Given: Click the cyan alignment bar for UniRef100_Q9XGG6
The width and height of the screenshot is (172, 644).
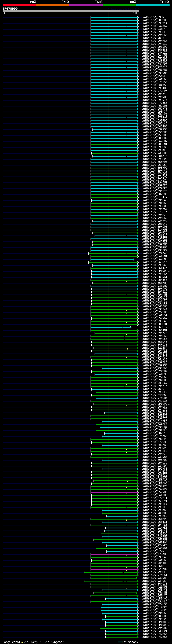Looking at the screenshot, I should coord(114,35).
